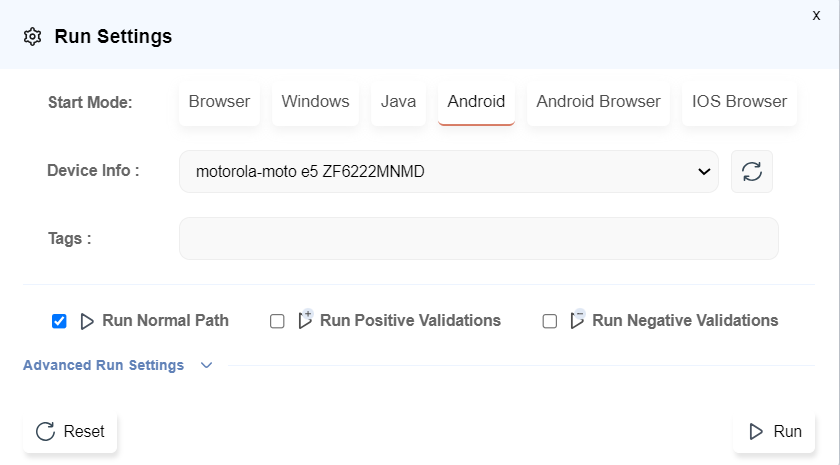Click the play triangle icon in Run
Viewport: 840px width, 465px height.
coord(755,432)
